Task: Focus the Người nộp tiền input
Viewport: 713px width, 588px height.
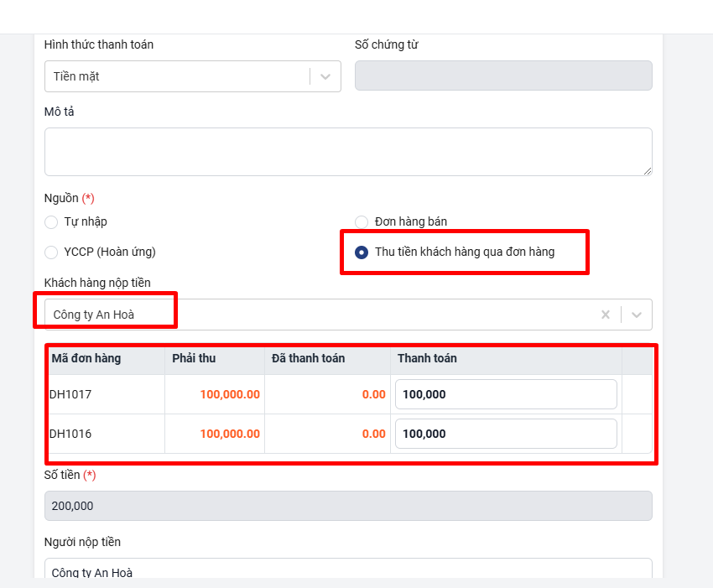Action: (x=347, y=571)
